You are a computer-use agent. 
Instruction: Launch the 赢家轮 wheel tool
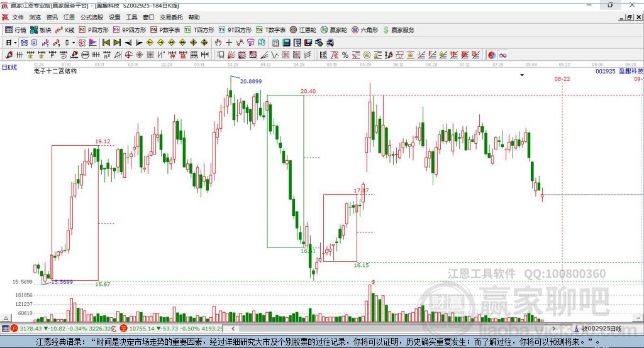[334, 30]
